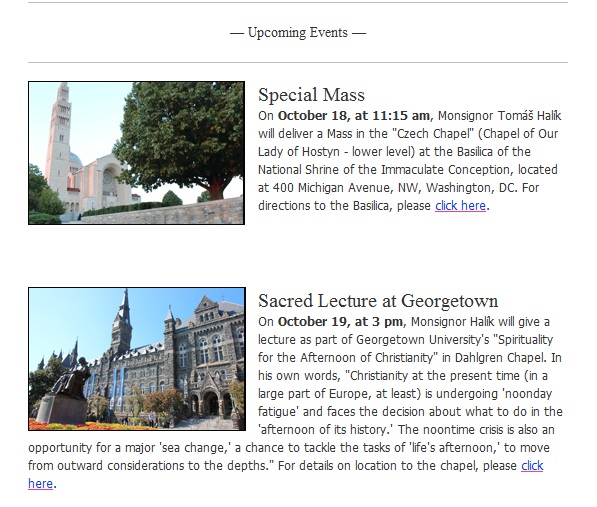Open the Georgetown University building photo

click(137, 359)
